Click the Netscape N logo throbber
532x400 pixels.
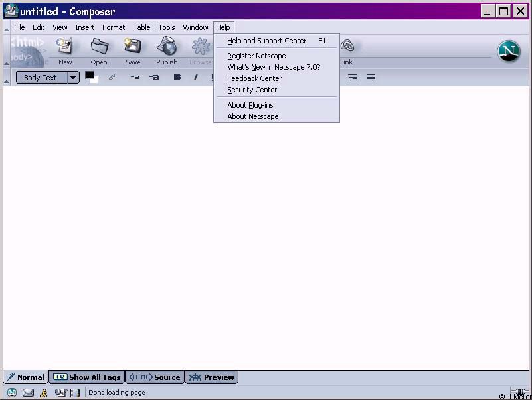click(x=509, y=51)
